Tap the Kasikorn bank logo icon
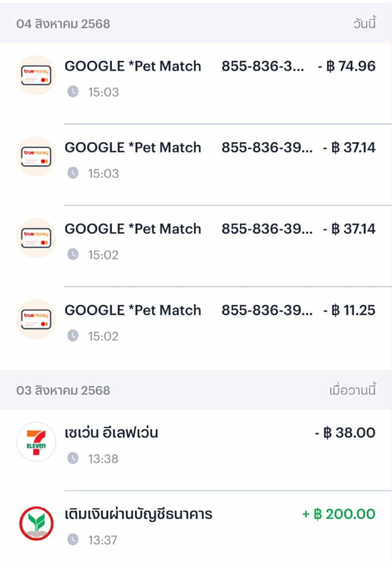392x562 pixels. coord(36,523)
